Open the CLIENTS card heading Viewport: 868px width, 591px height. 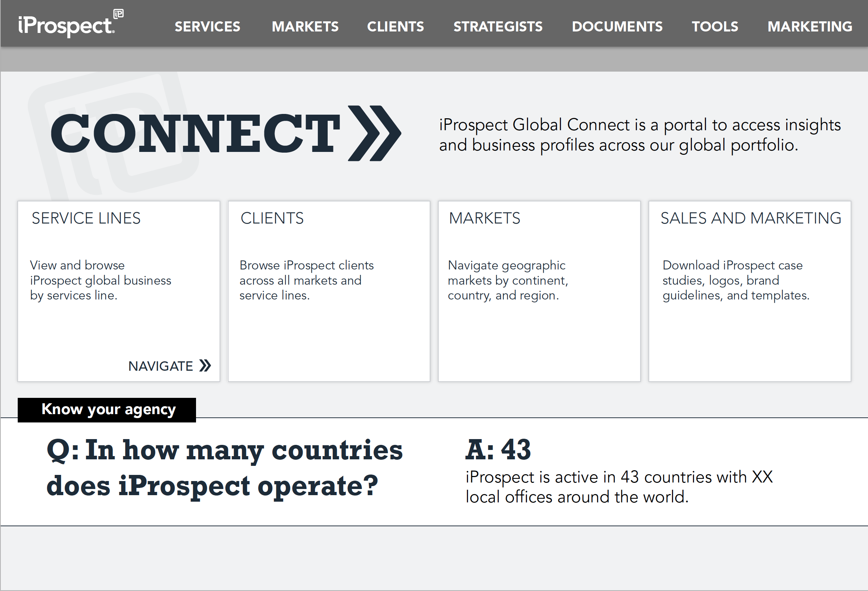[x=272, y=218]
